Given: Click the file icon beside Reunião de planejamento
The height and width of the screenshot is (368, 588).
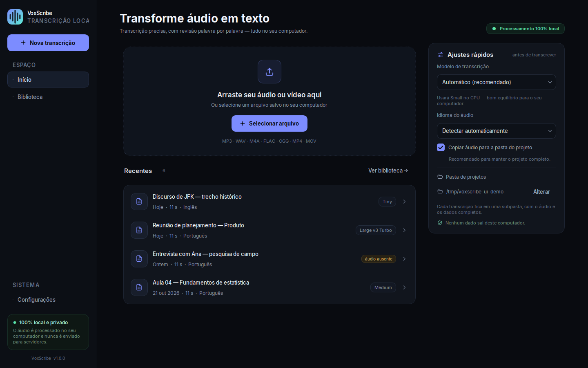Looking at the screenshot, I should coord(139,230).
